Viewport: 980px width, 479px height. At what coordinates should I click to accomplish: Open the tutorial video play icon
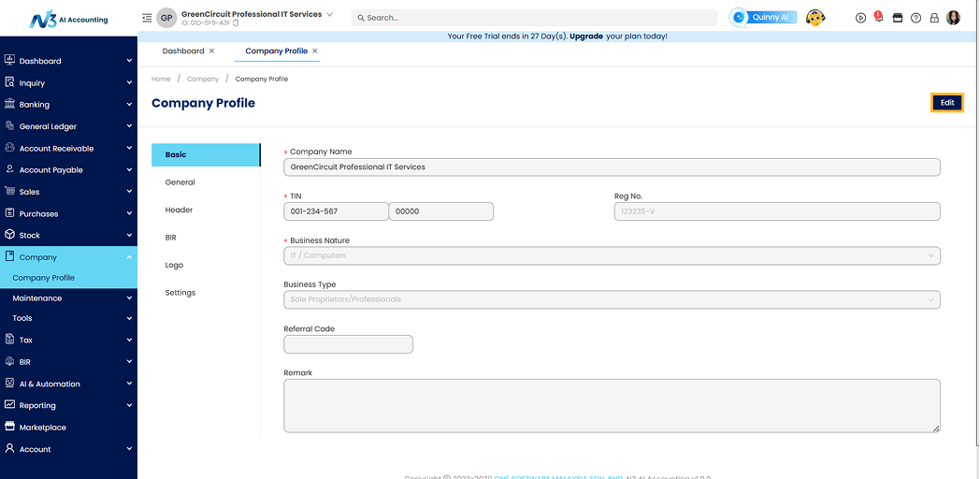[x=860, y=18]
